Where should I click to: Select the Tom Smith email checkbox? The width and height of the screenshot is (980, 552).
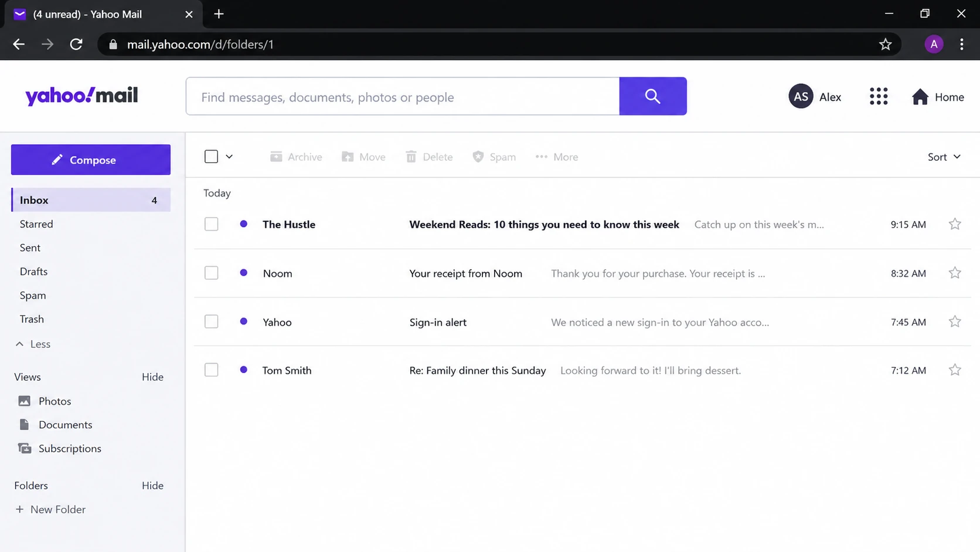click(x=211, y=370)
